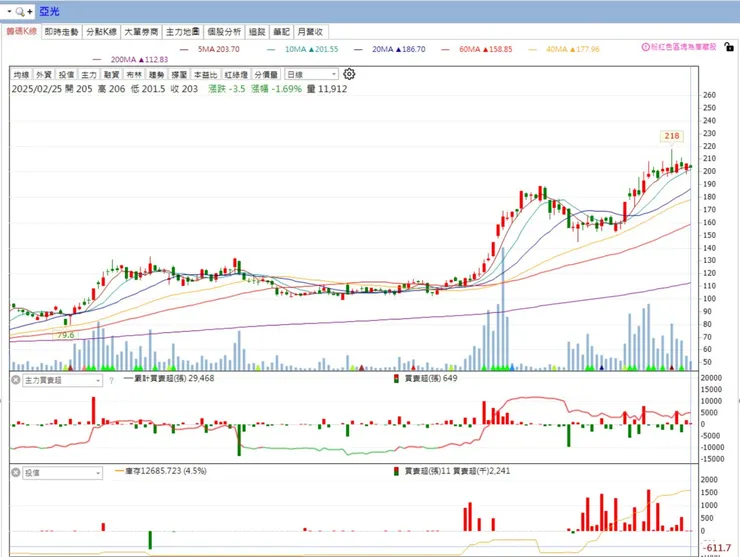
Task: Close the 主力買賣超 indicator panel
Action: coord(16,380)
